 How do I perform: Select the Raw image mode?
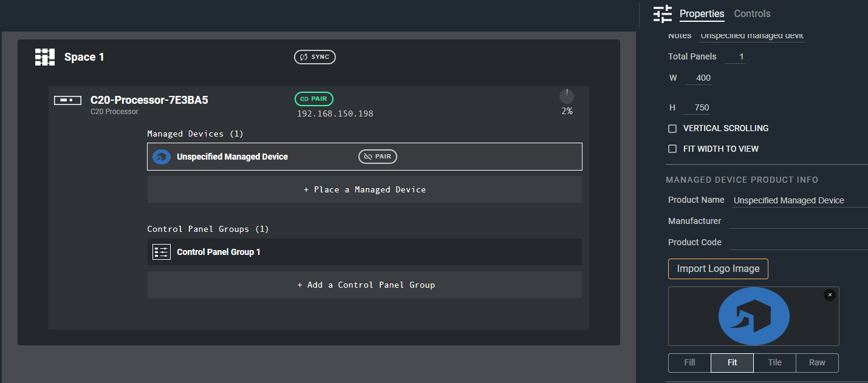(x=817, y=363)
